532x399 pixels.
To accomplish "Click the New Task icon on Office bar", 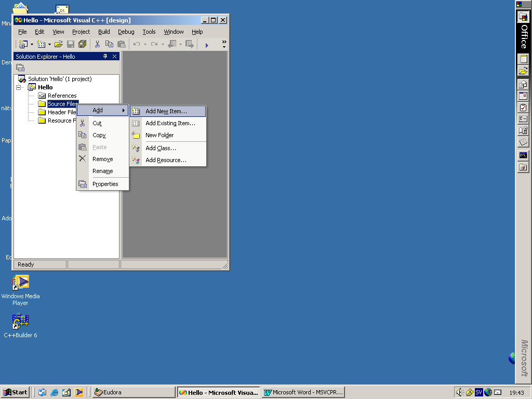I will [523, 108].
